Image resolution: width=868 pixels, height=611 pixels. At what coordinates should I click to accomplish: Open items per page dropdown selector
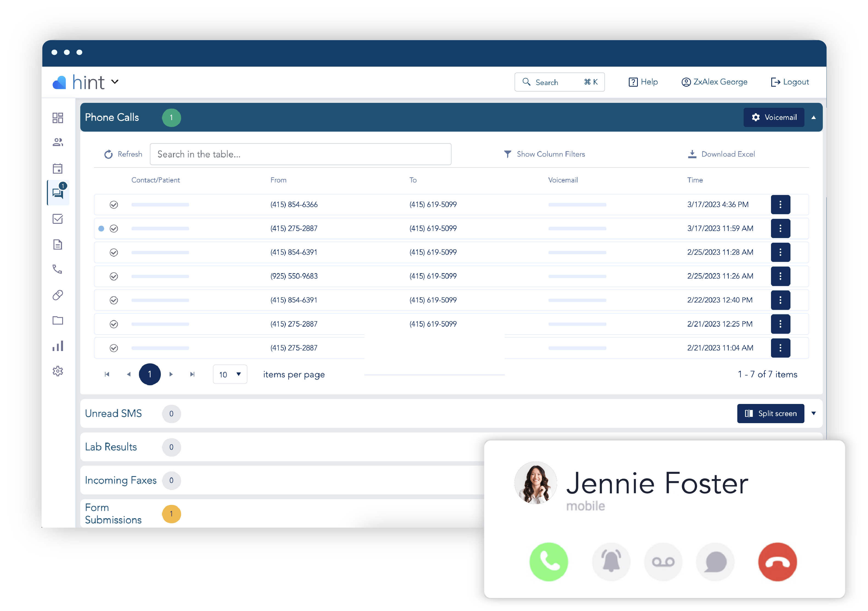[x=229, y=374]
